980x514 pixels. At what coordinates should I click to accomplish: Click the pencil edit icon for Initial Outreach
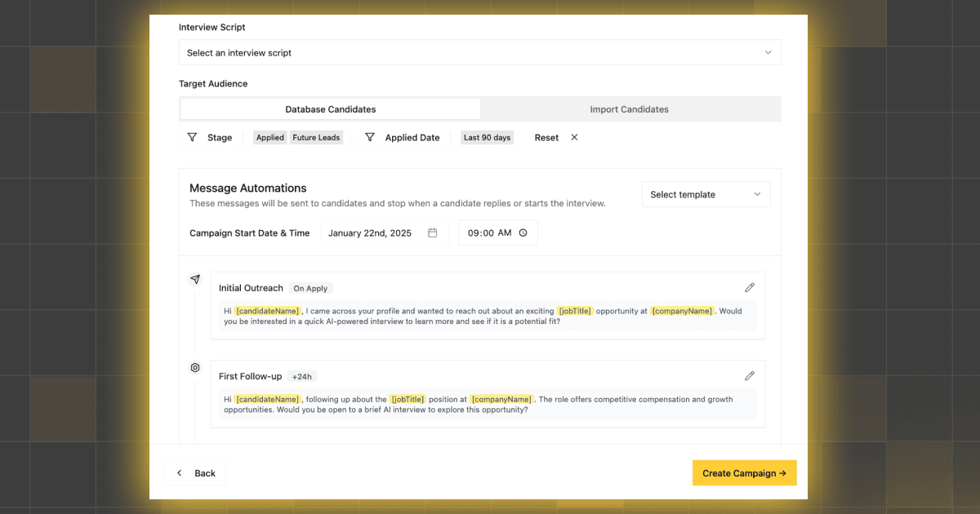750,288
